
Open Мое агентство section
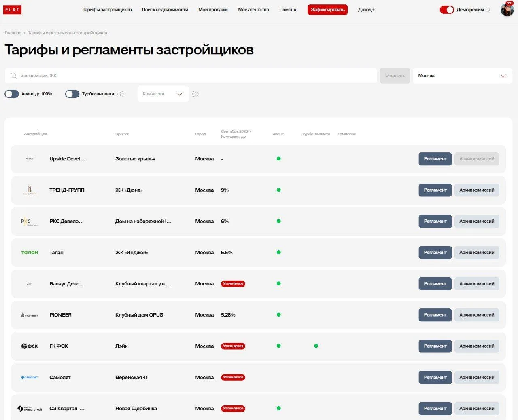[254, 10]
